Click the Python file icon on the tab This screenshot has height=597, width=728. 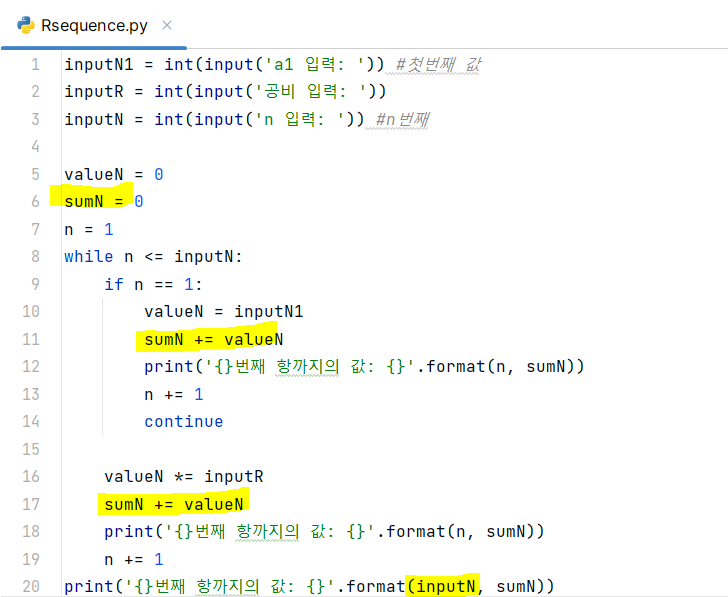click(26, 25)
